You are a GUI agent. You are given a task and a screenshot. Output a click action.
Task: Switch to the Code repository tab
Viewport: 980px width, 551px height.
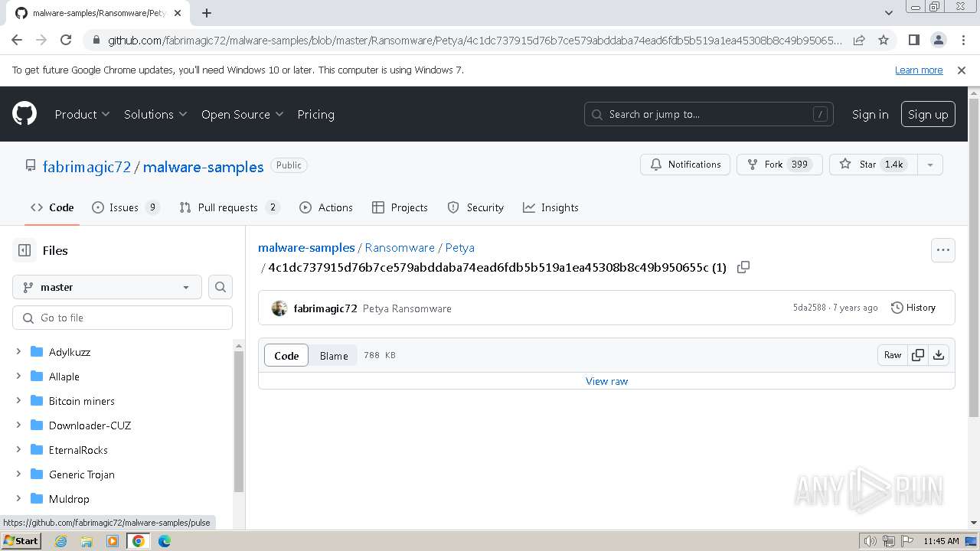(52, 207)
